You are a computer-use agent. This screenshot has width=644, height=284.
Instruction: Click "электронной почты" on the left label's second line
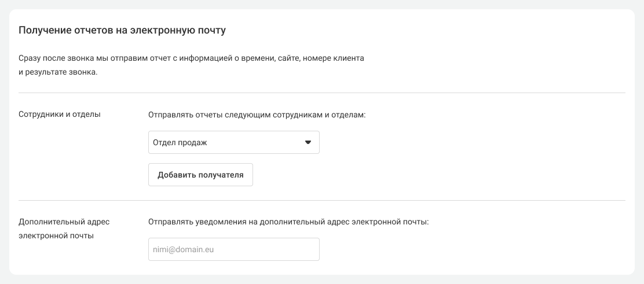click(56, 236)
